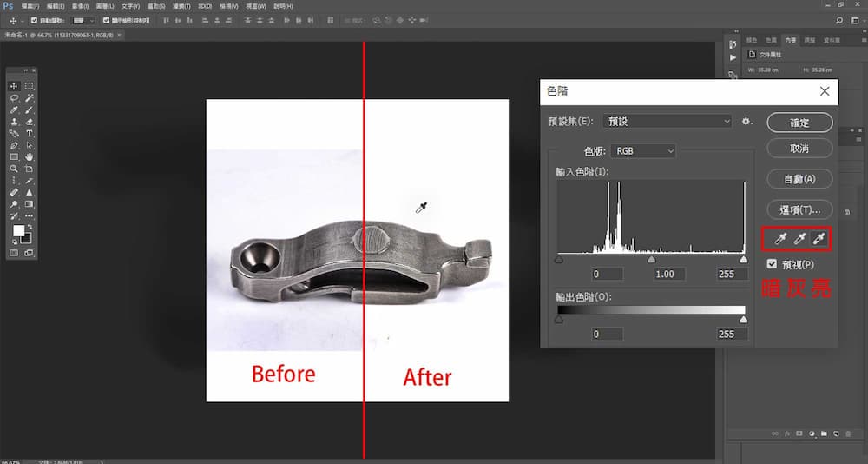
Task: Reset to default black and white colors
Action: [x=15, y=242]
